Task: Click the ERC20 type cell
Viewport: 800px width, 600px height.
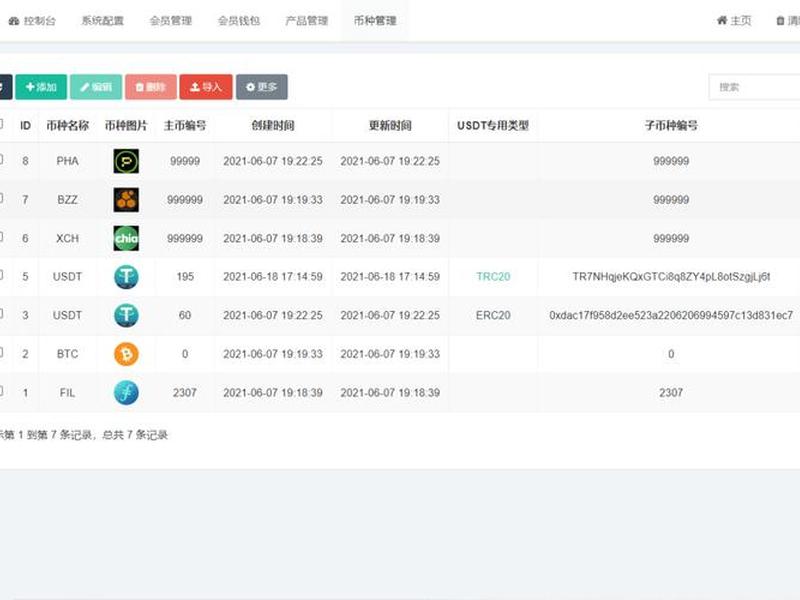Action: click(x=493, y=315)
